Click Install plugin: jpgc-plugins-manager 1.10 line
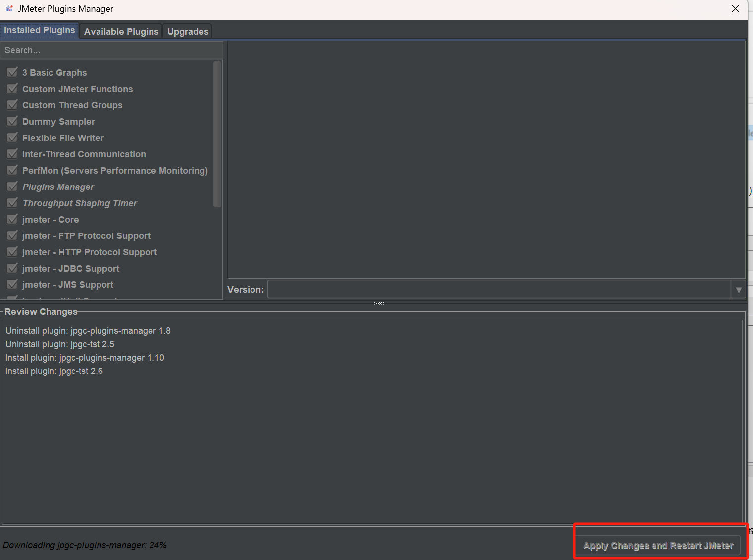Viewport: 753px width, 560px height. point(85,358)
